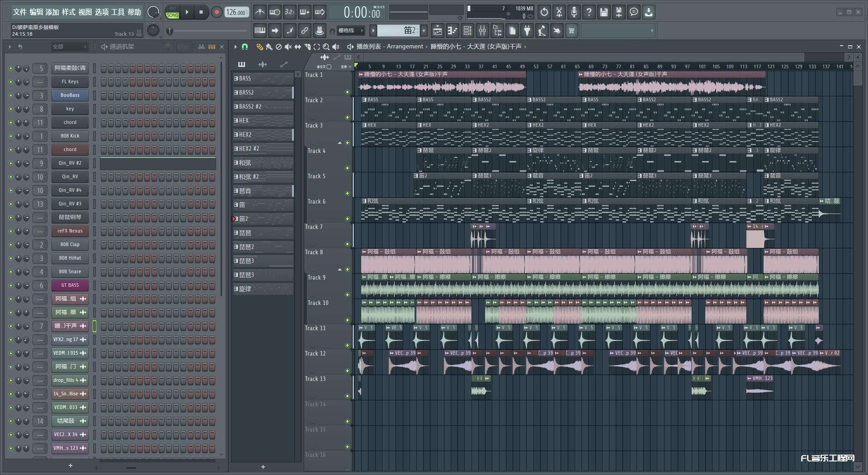
Task: Toggle multilink to controllers knob icon
Action: 320,31
